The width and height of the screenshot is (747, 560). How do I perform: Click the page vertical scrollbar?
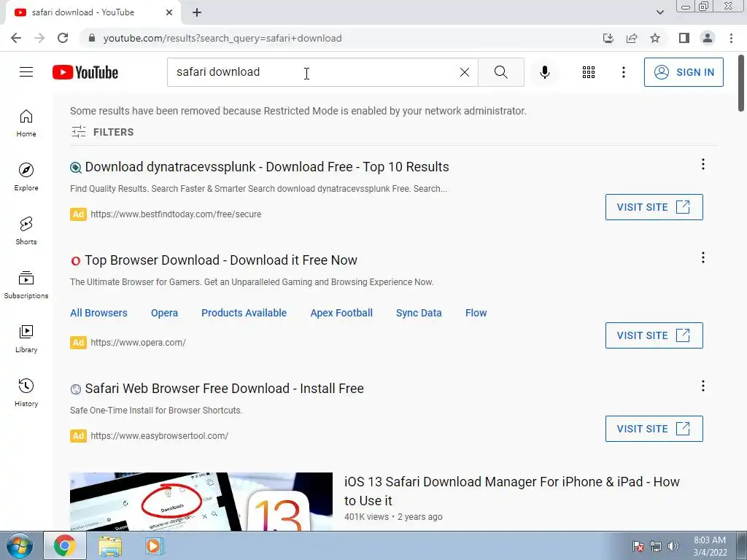[x=741, y=83]
